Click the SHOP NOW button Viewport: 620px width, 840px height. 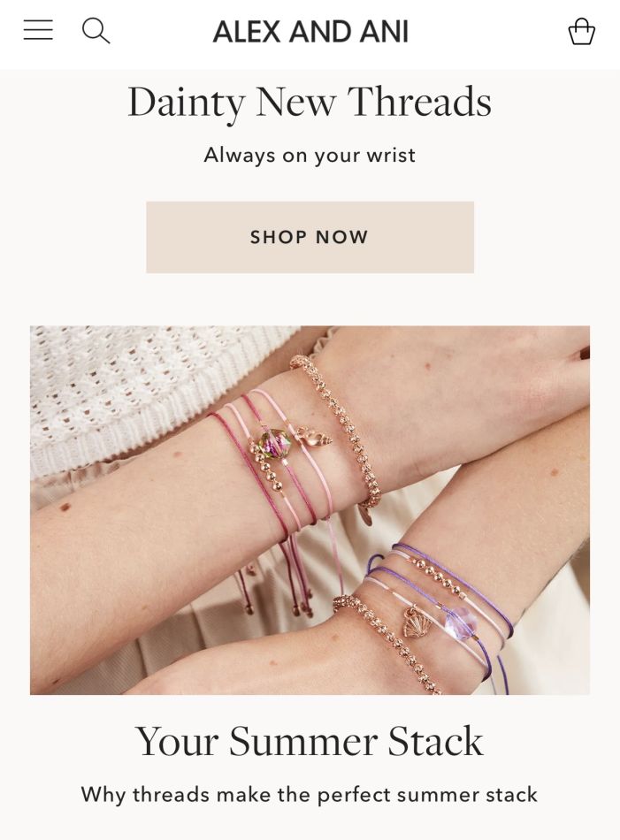pos(310,237)
